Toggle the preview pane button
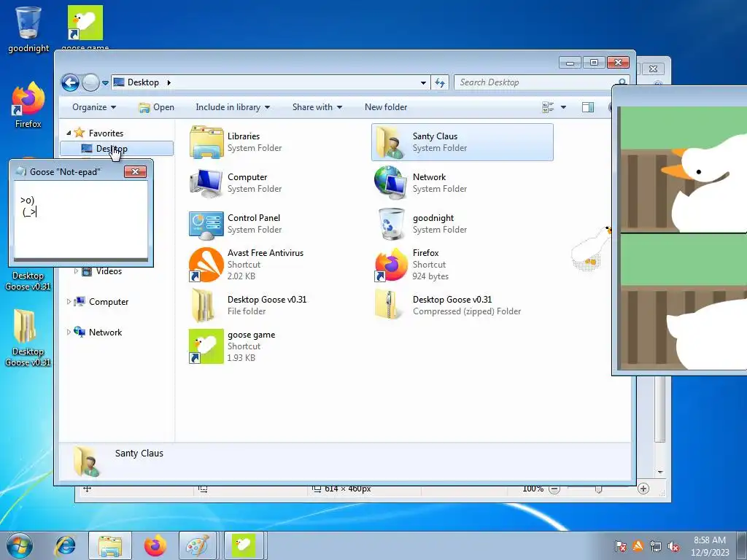 coord(588,107)
